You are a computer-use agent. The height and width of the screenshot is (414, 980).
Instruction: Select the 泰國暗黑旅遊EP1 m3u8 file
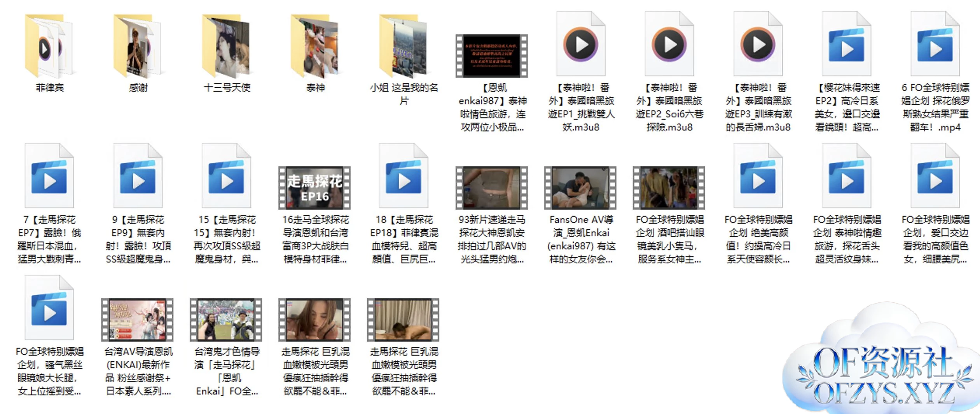point(581,45)
